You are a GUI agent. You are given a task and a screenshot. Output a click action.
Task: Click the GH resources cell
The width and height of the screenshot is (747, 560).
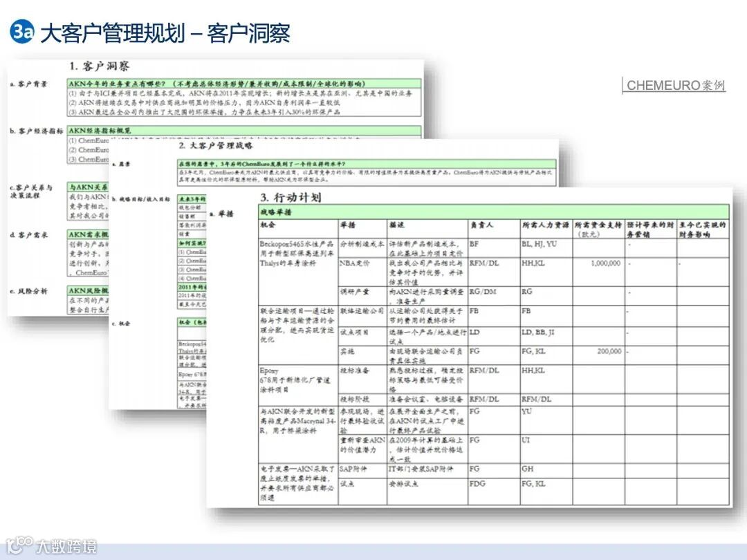click(x=546, y=470)
